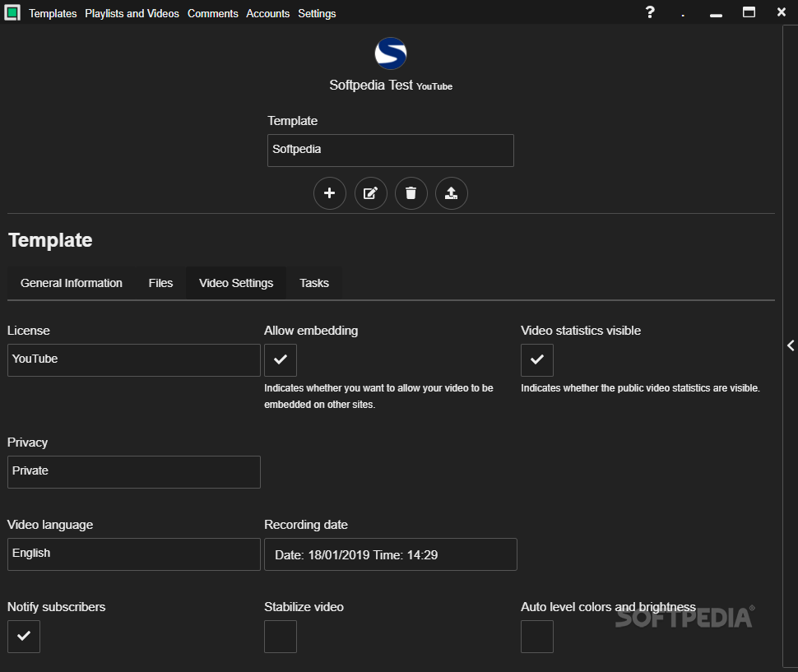
Task: Open the Playlists and Videos menu
Action: 132,13
